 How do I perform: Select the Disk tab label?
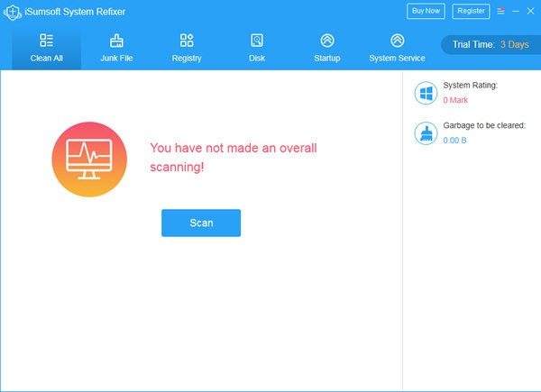pos(257,58)
